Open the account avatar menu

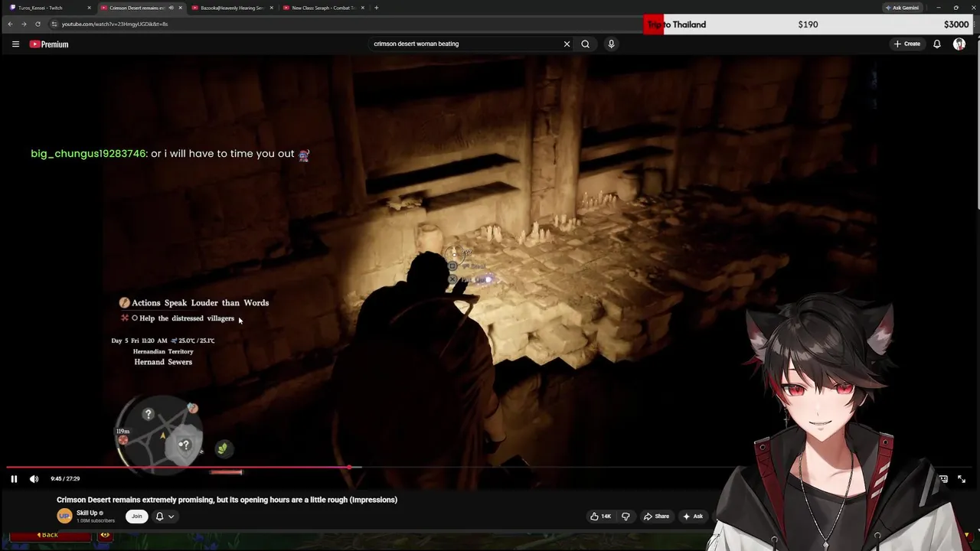click(959, 44)
